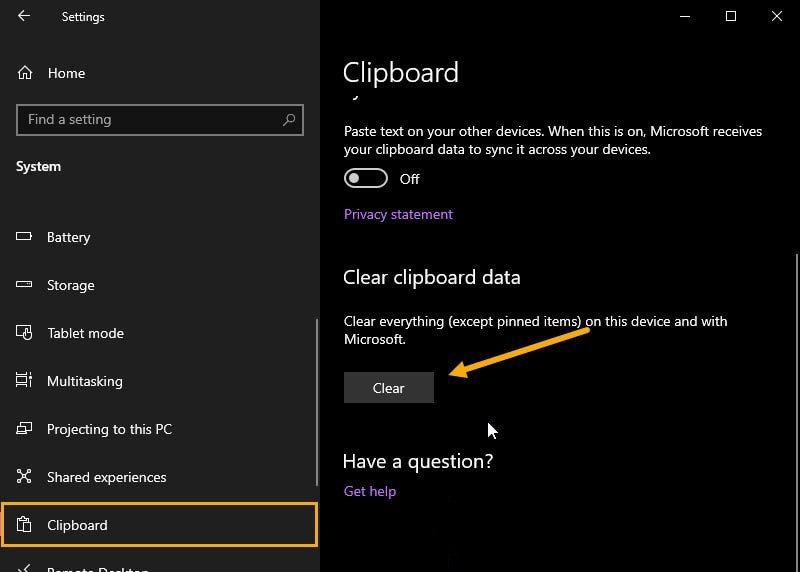Clear clipboard data with Clear button

389,388
